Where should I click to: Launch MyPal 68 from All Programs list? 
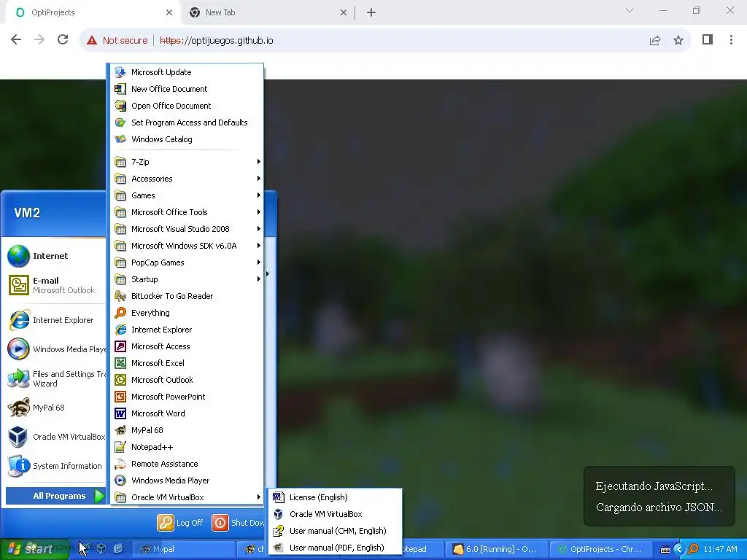click(187, 430)
